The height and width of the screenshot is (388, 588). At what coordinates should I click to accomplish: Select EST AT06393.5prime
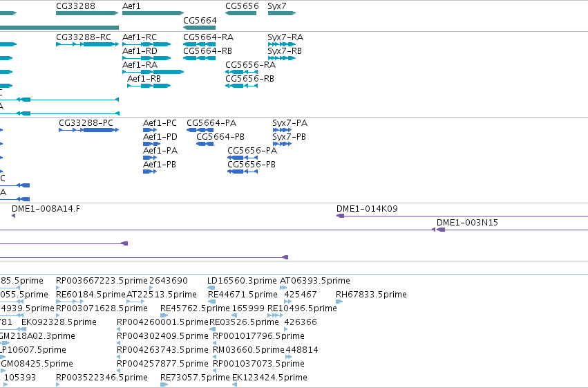315,281
